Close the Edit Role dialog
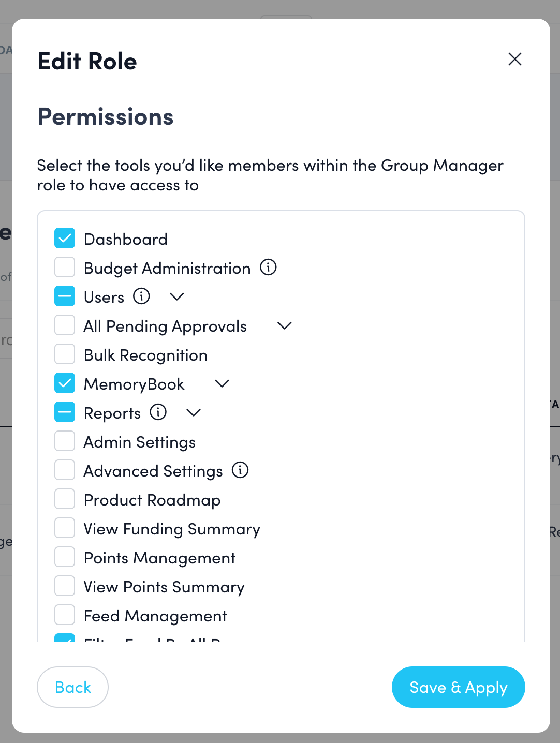Image resolution: width=560 pixels, height=743 pixels. pyautogui.click(x=515, y=60)
